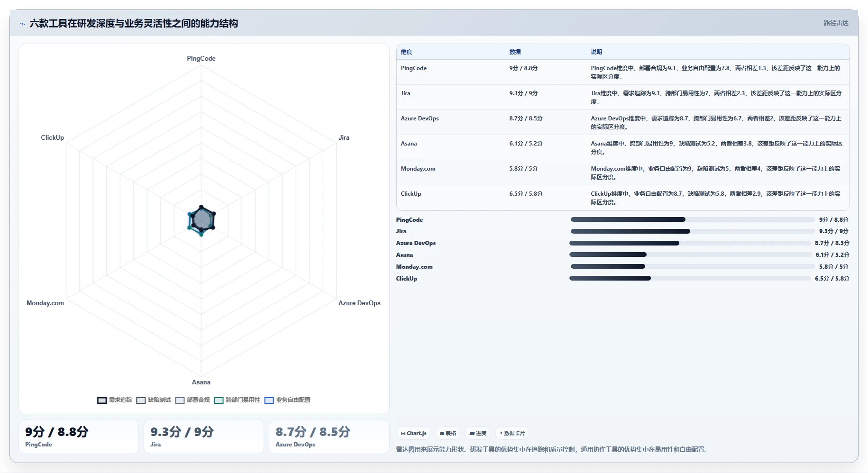868x473 pixels.
Task: Click the 数据卡片 tag chip
Action: pos(512,433)
